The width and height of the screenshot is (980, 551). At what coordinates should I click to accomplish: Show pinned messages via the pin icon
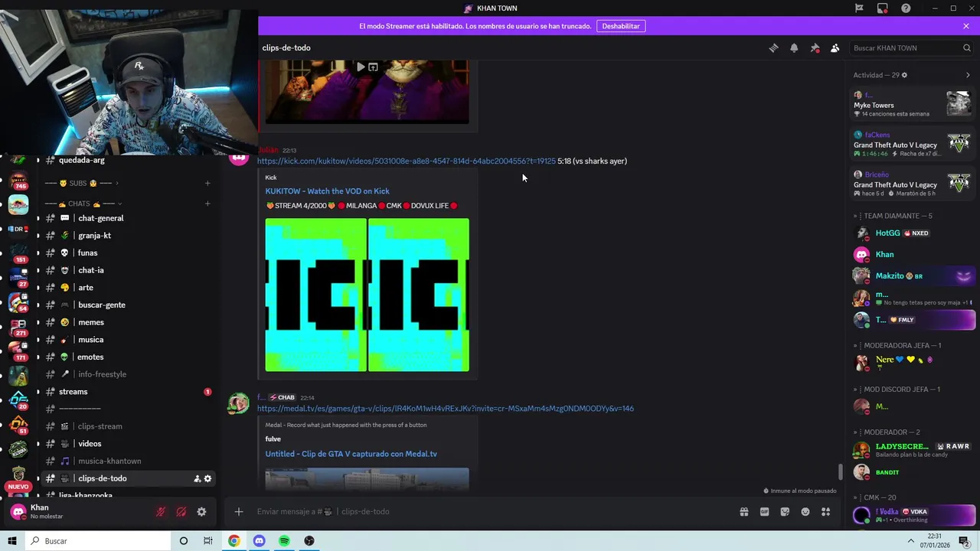[815, 47]
